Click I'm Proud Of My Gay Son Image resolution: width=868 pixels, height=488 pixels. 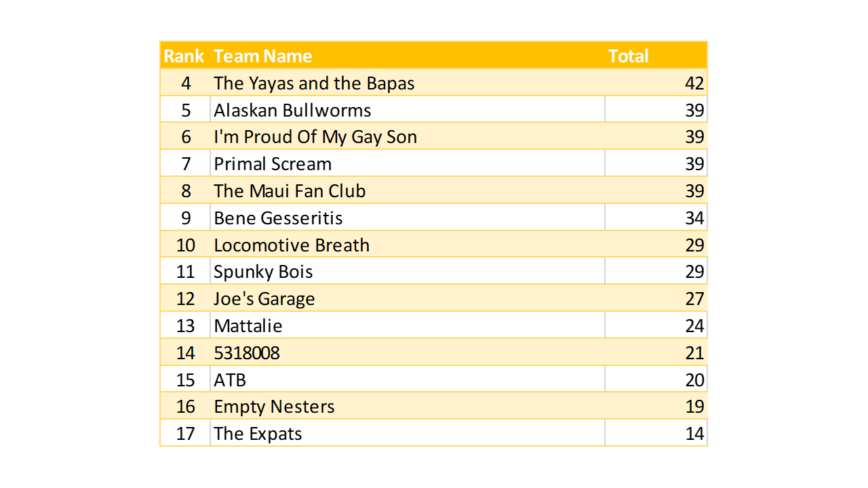click(315, 137)
